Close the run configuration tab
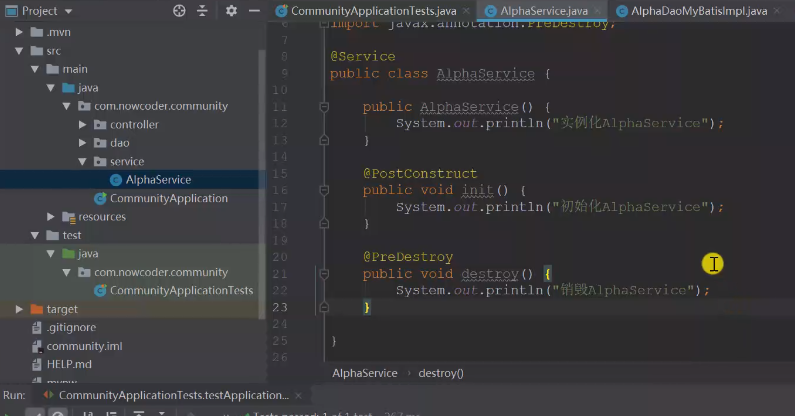 click(x=299, y=395)
